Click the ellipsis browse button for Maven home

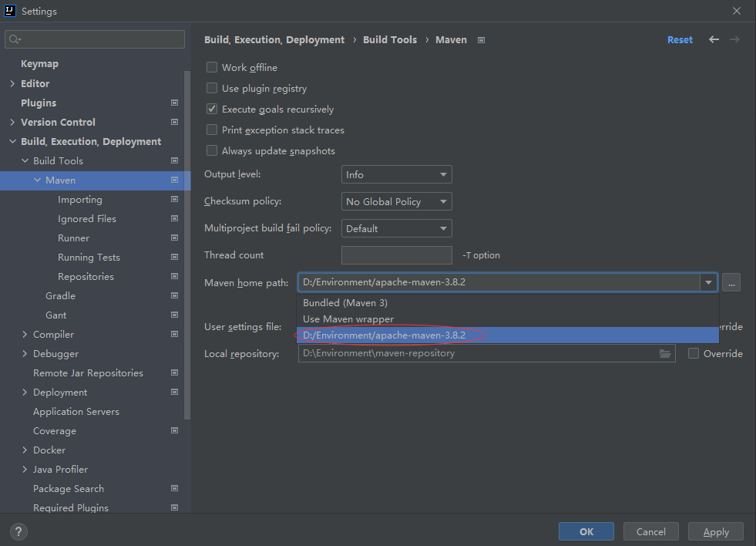coord(731,283)
